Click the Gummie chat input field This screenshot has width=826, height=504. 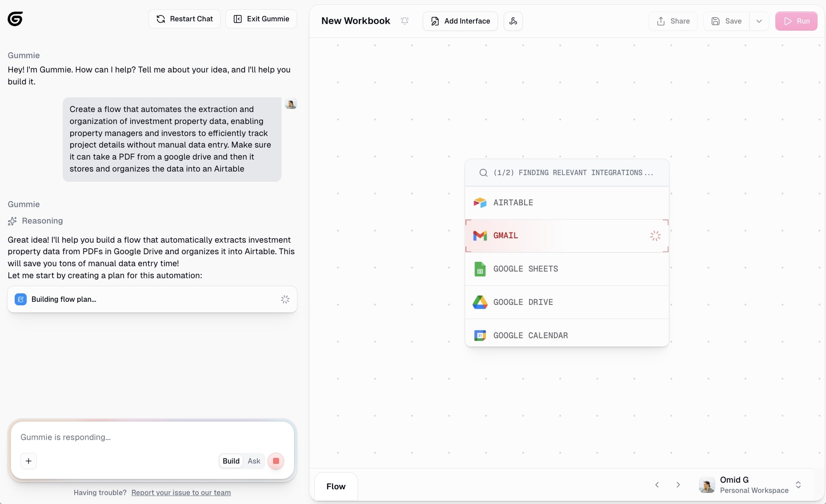(152, 437)
